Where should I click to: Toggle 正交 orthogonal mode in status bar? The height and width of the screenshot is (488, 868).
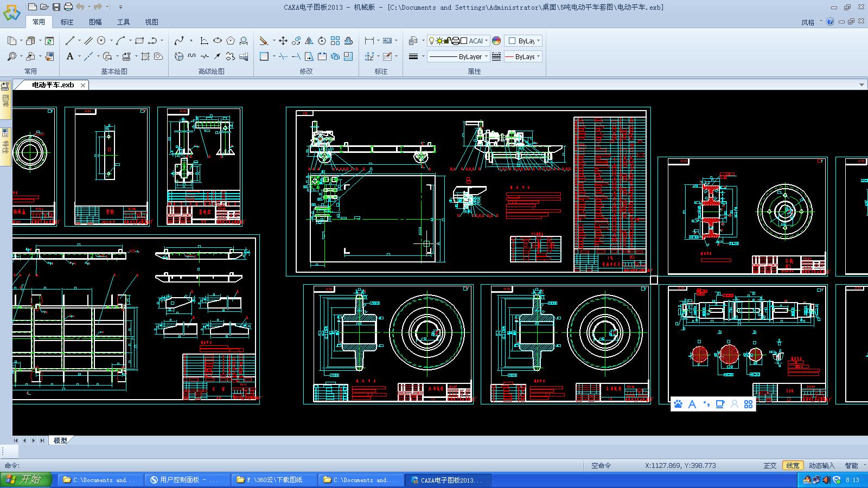[x=770, y=465]
